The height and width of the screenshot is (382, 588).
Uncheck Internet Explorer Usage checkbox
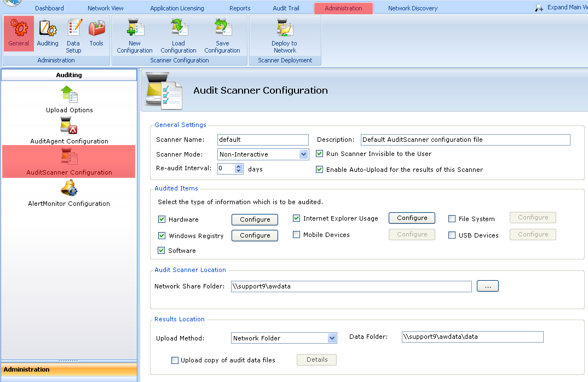click(x=296, y=218)
